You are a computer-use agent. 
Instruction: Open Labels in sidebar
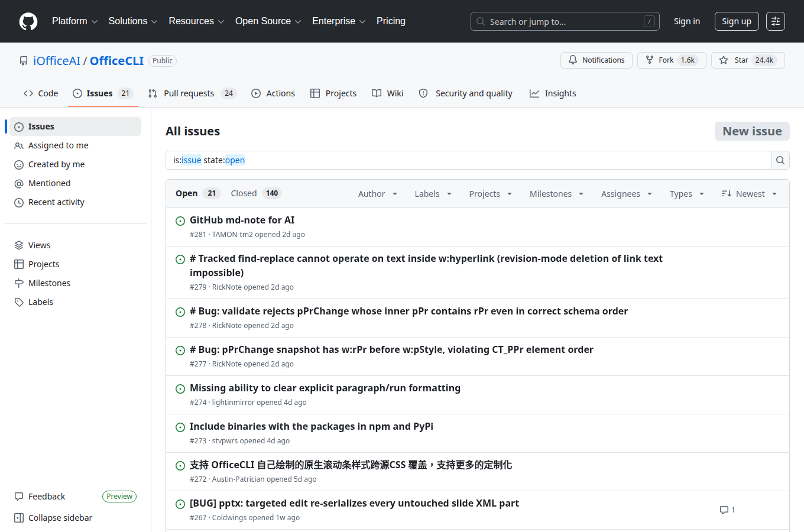[x=75, y=302]
